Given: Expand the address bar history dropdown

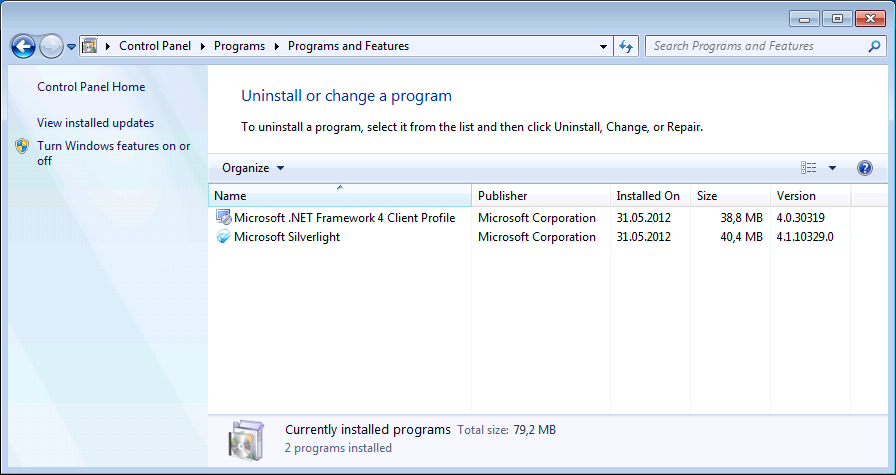Looking at the screenshot, I should pyautogui.click(x=603, y=47).
